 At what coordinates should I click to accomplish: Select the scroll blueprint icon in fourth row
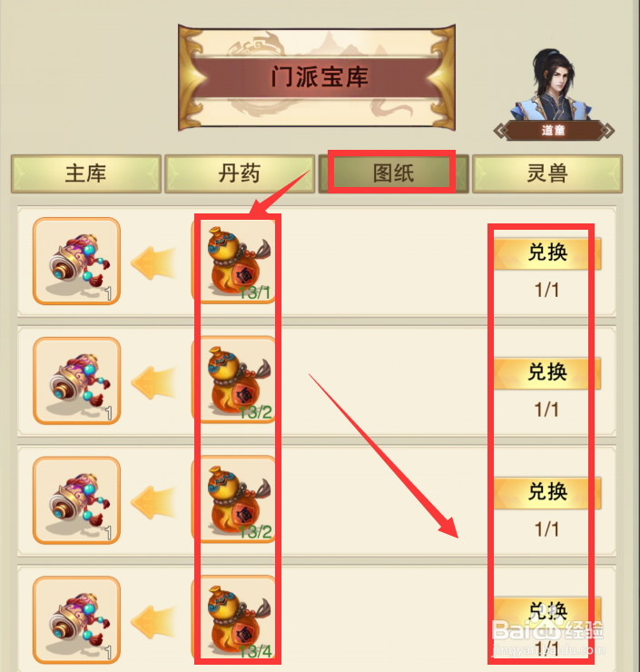[76, 620]
